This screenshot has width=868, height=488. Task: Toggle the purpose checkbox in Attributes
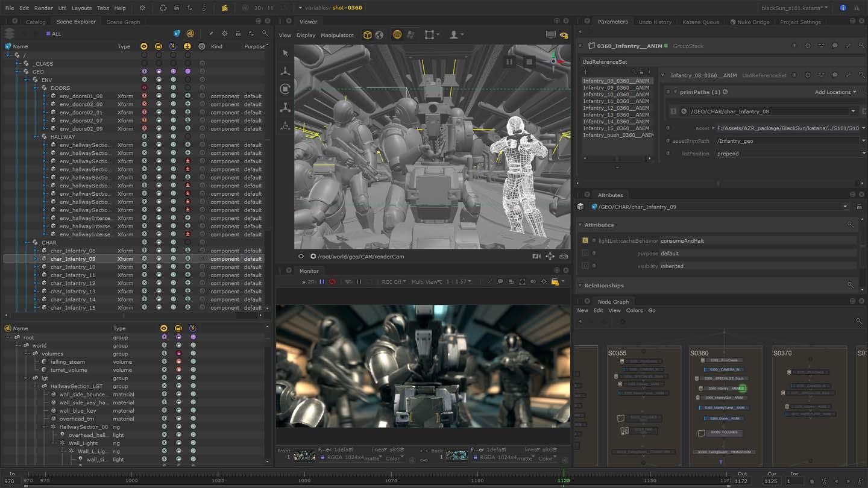click(x=585, y=254)
